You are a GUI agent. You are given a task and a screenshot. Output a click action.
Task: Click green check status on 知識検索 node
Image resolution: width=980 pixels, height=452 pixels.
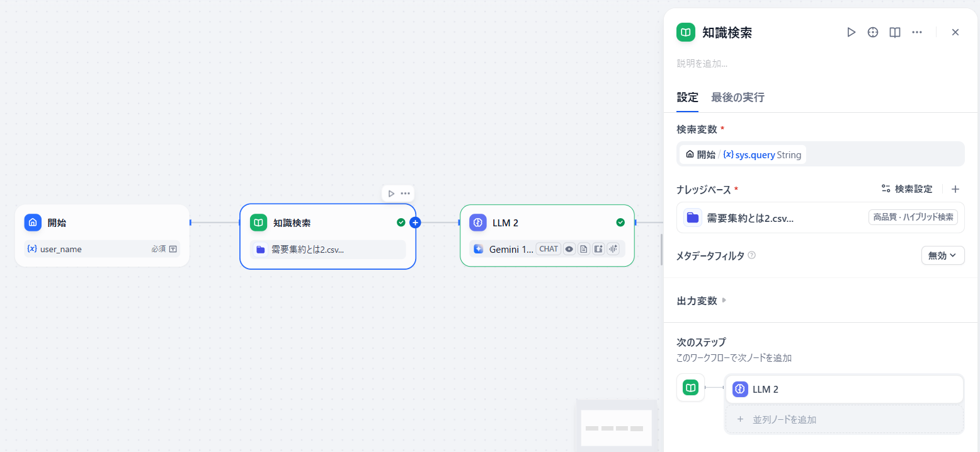(x=401, y=223)
